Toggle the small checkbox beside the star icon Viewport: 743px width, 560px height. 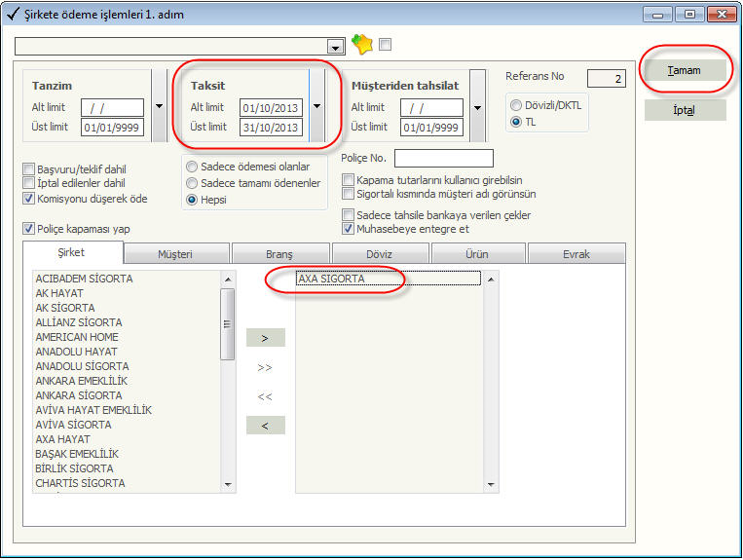point(385,45)
